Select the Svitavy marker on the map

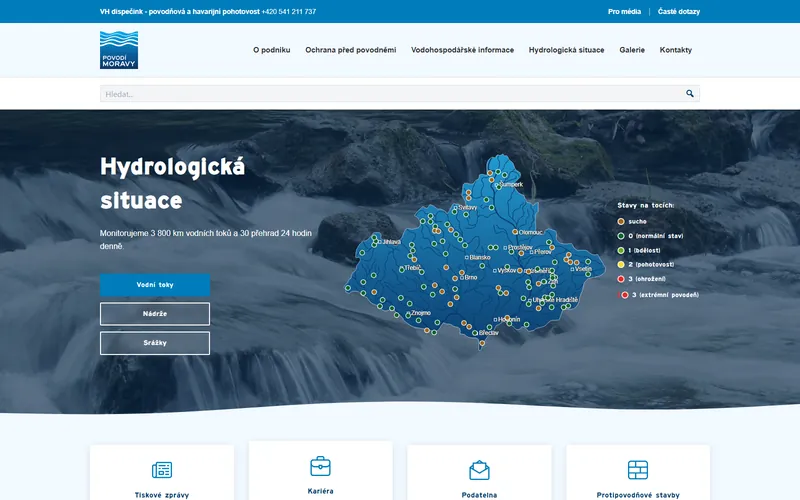click(x=456, y=208)
